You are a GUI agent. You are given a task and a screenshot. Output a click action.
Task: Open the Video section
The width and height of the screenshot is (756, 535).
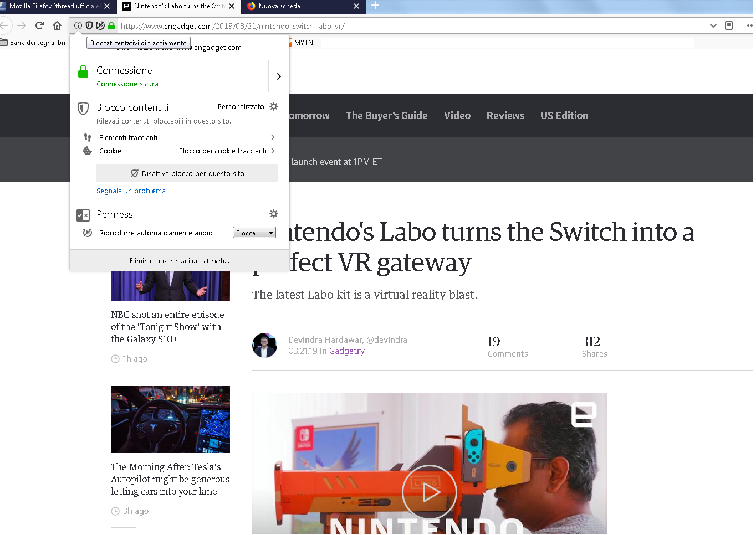(457, 115)
